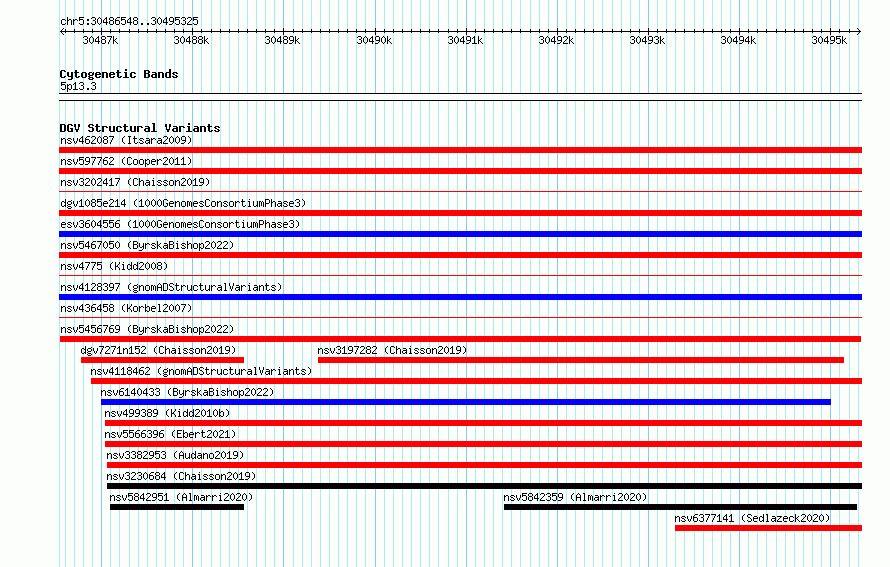Click the chr5:30486548..30495325 coordinates

pos(129,21)
